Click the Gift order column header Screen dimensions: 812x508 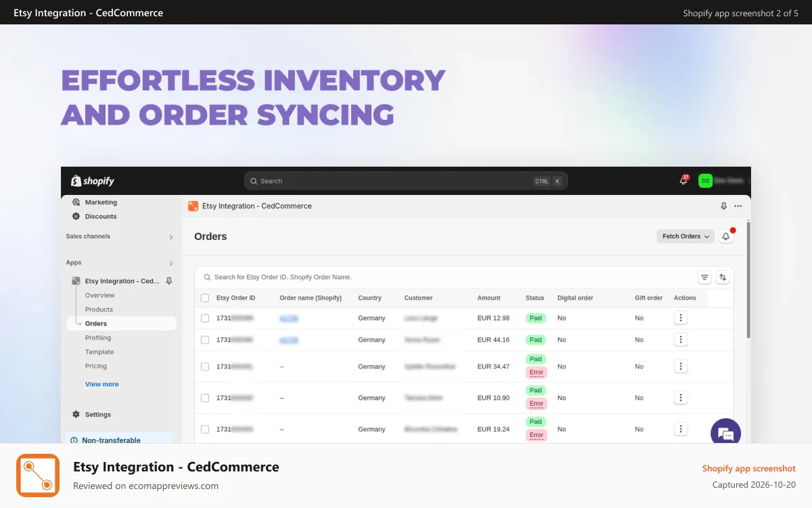(x=649, y=298)
